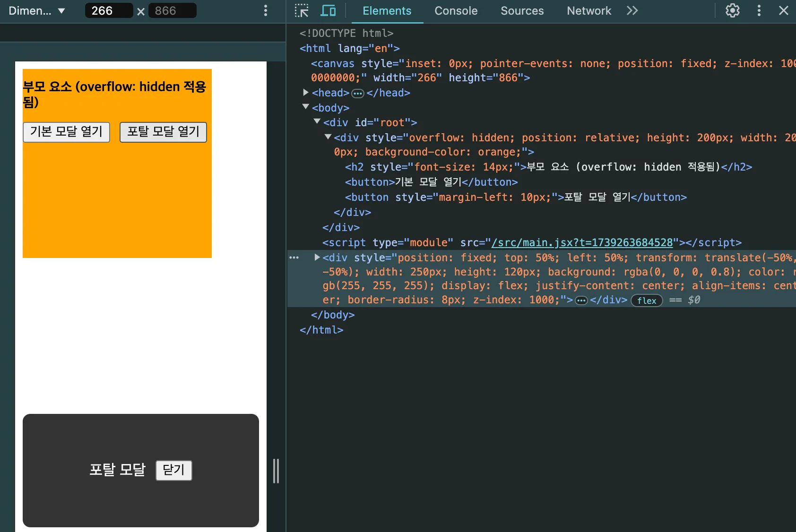
Task: Collapse the body element node
Action: coord(306,107)
